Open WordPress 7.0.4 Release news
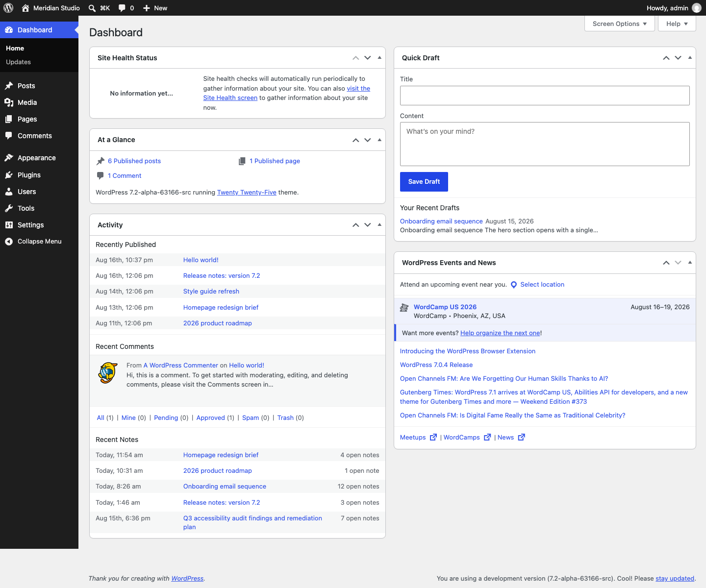 click(436, 365)
